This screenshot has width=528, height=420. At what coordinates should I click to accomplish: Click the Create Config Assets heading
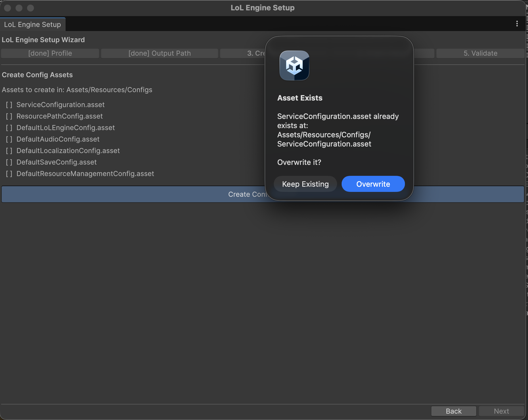point(37,75)
